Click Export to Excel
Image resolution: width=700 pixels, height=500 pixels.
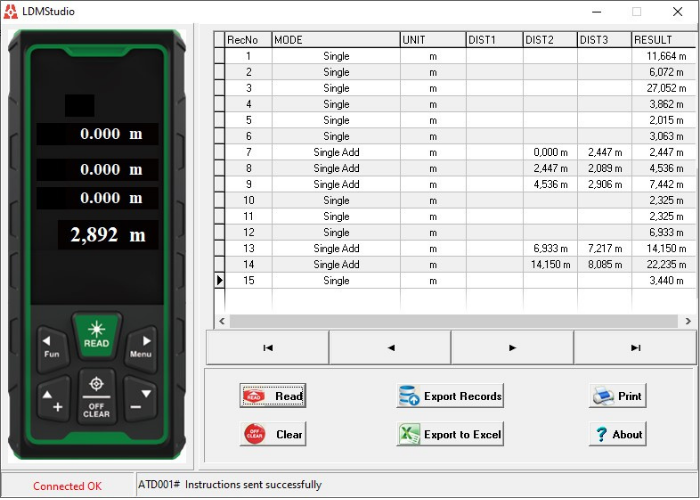coord(450,435)
